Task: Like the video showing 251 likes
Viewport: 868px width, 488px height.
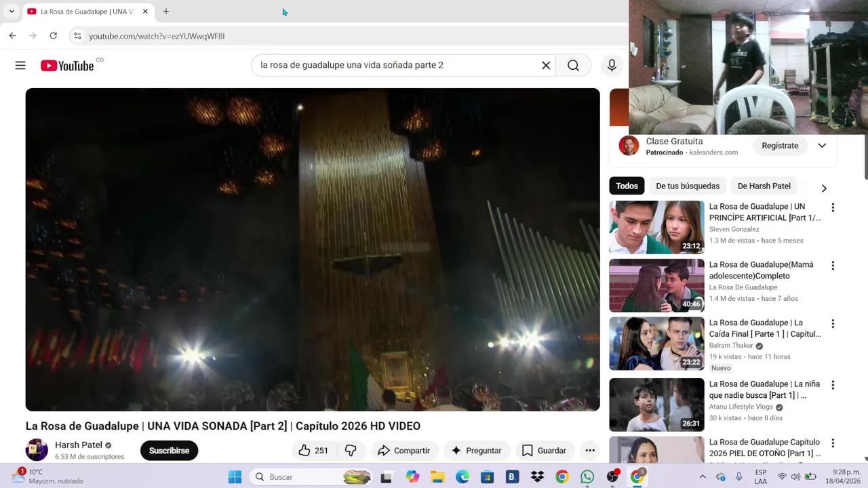Action: [313, 451]
